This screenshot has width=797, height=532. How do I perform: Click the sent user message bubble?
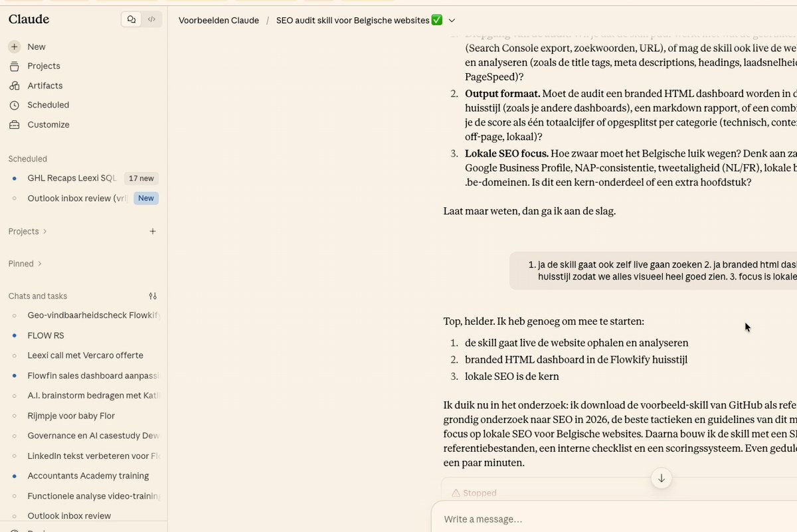tap(654, 270)
